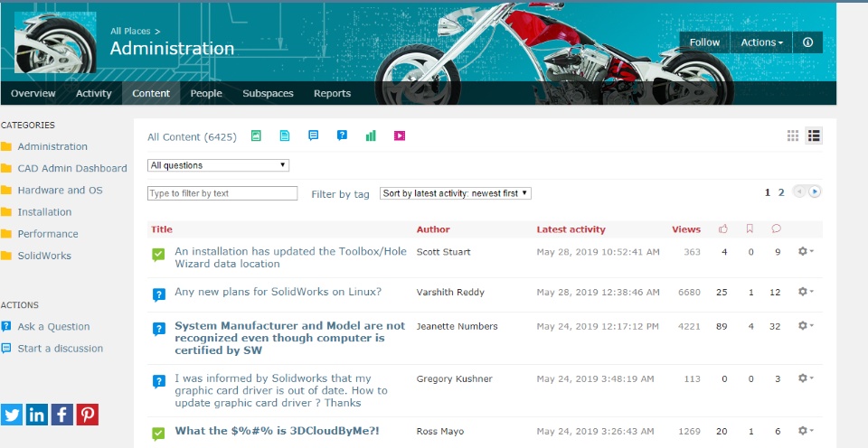Open author Jeanette Numbers' profile
Image resolution: width=868 pixels, height=448 pixels.
[457, 326]
